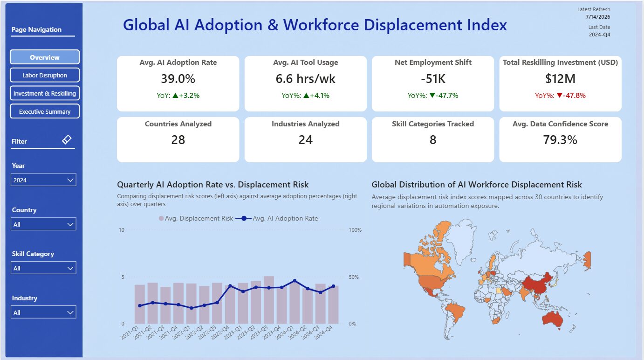The image size is (644, 360).
Task: Click the 2024-Q2 adoption rate data point
Action: (x=307, y=289)
